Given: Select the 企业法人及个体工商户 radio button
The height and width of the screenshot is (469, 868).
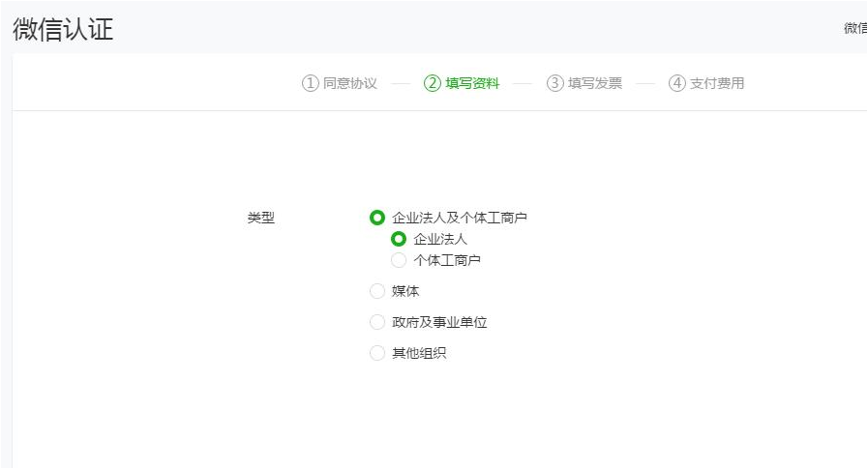Looking at the screenshot, I should tap(377, 218).
